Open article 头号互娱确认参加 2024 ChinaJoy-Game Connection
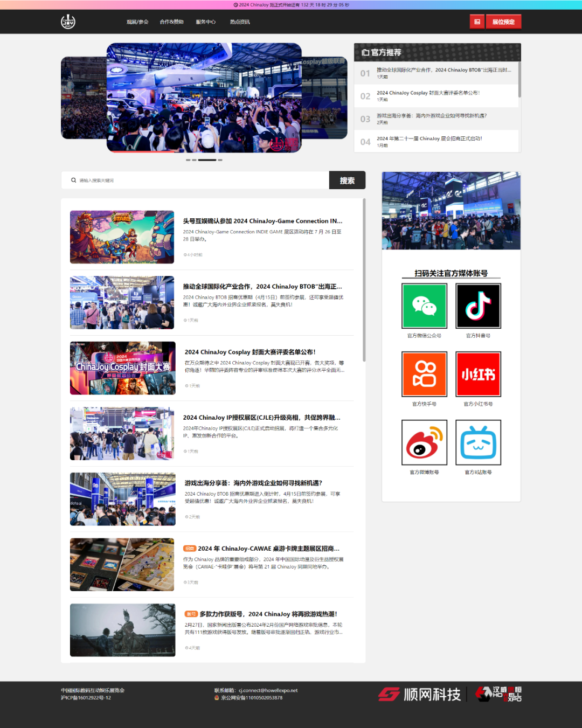 pyautogui.click(x=262, y=221)
